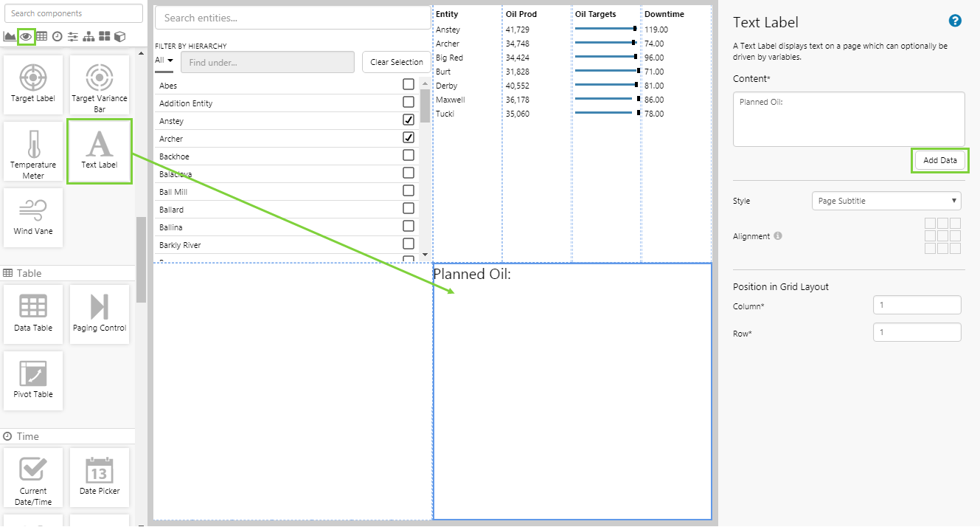The height and width of the screenshot is (527, 980).
Task: Open the table components category icon
Action: tap(41, 36)
